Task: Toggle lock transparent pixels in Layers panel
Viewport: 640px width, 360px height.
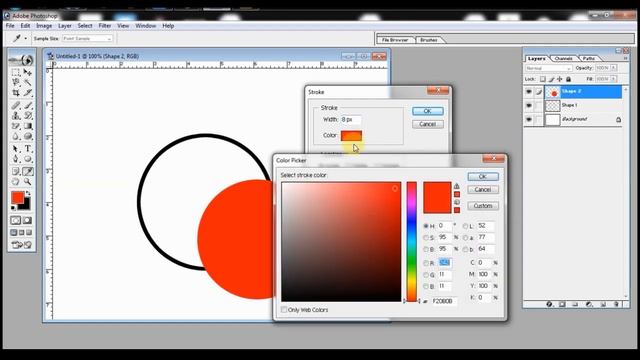Action: coord(542,79)
